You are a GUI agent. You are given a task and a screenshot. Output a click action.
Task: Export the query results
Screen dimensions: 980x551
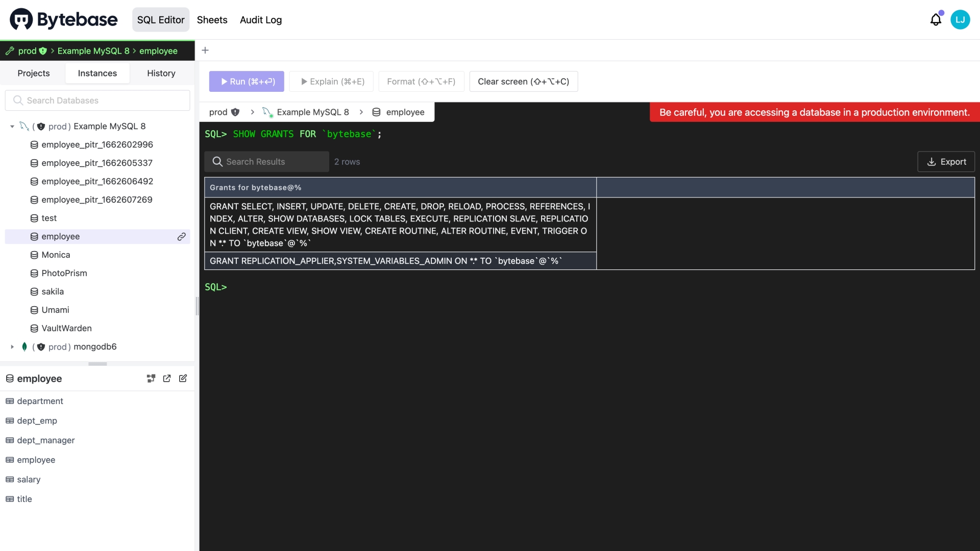click(x=946, y=162)
